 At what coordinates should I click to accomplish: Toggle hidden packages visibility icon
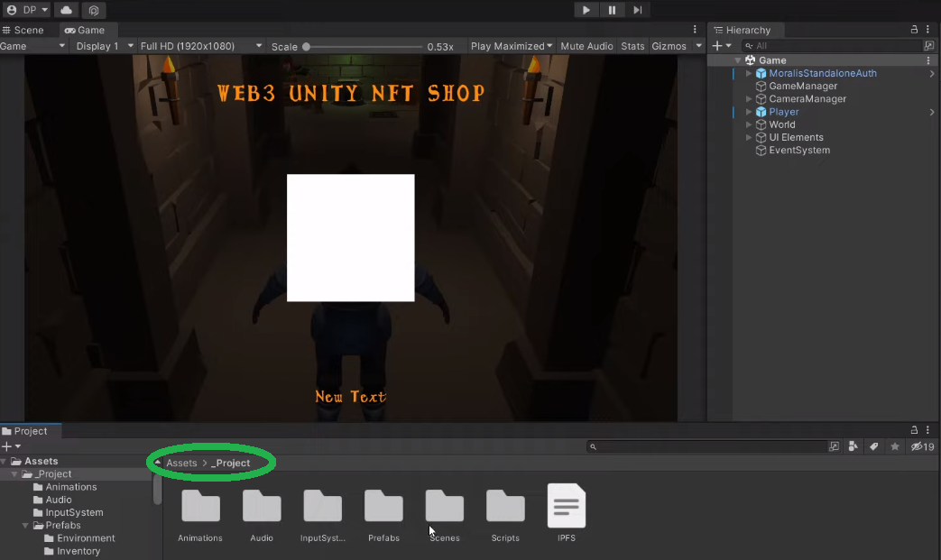(x=922, y=446)
